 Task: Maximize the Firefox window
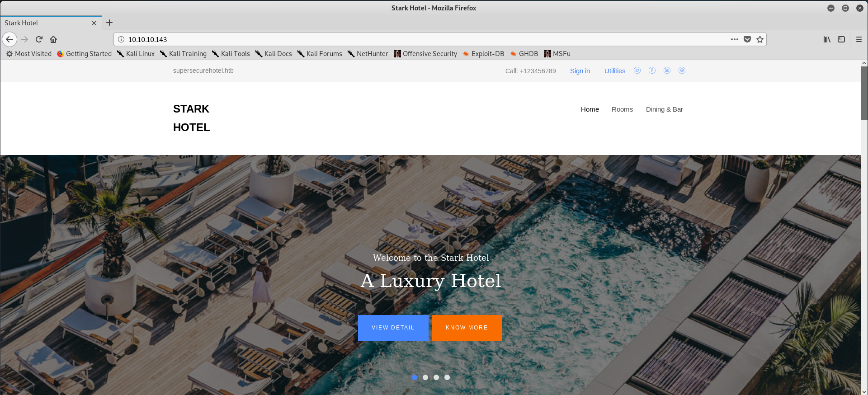tap(845, 8)
